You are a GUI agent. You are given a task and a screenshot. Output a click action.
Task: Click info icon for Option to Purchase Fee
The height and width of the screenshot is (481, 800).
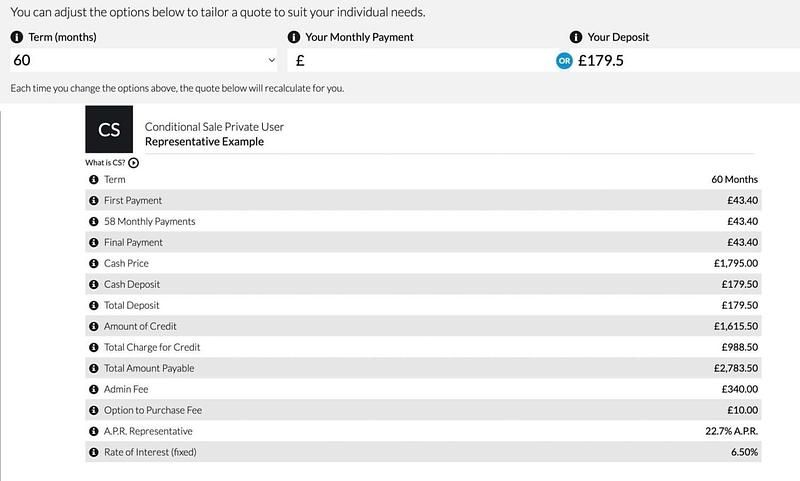point(94,410)
